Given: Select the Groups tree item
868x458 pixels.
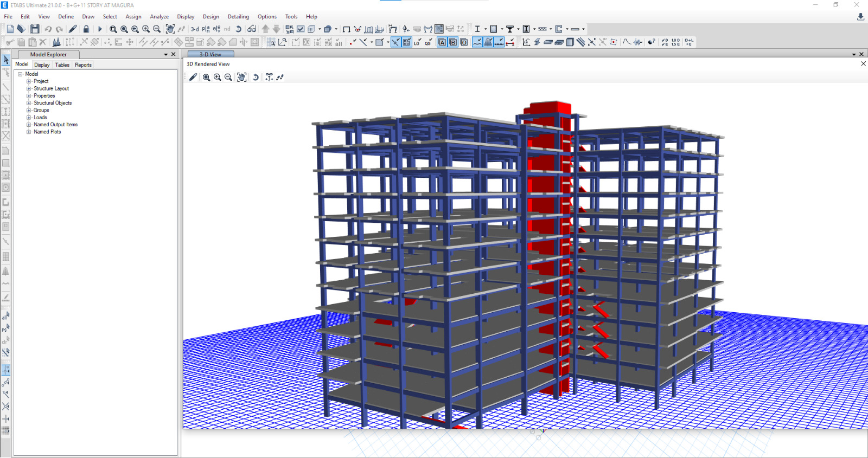Looking at the screenshot, I should [41, 110].
